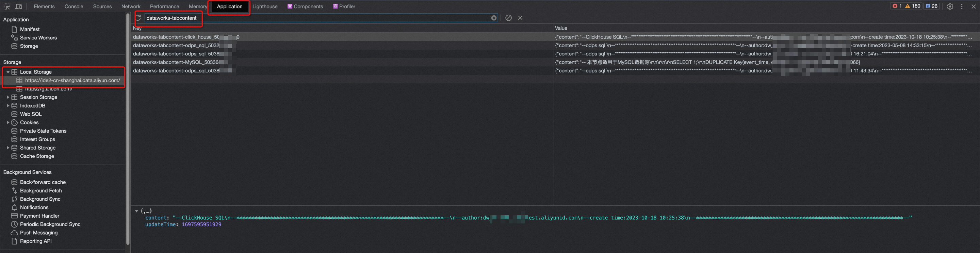Switch to the Network tab

point(131,6)
